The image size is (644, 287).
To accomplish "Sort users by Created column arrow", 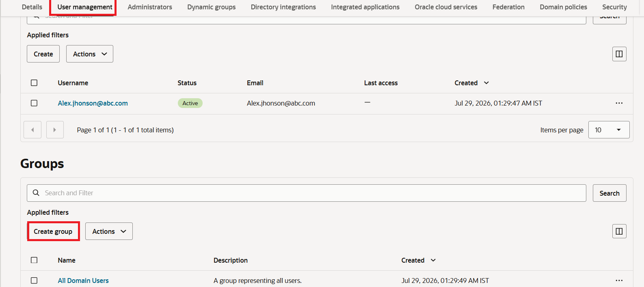I will 486,83.
